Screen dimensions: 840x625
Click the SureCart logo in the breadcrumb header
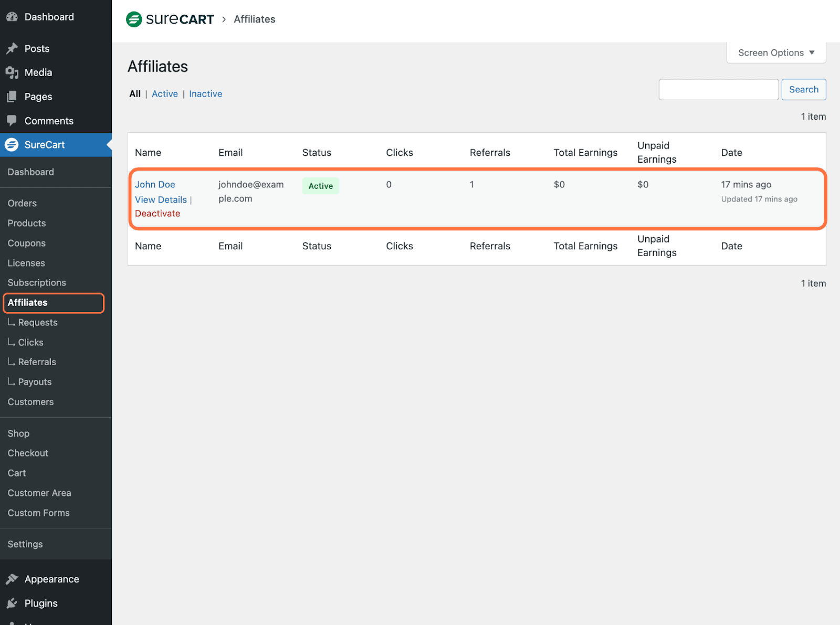[170, 19]
